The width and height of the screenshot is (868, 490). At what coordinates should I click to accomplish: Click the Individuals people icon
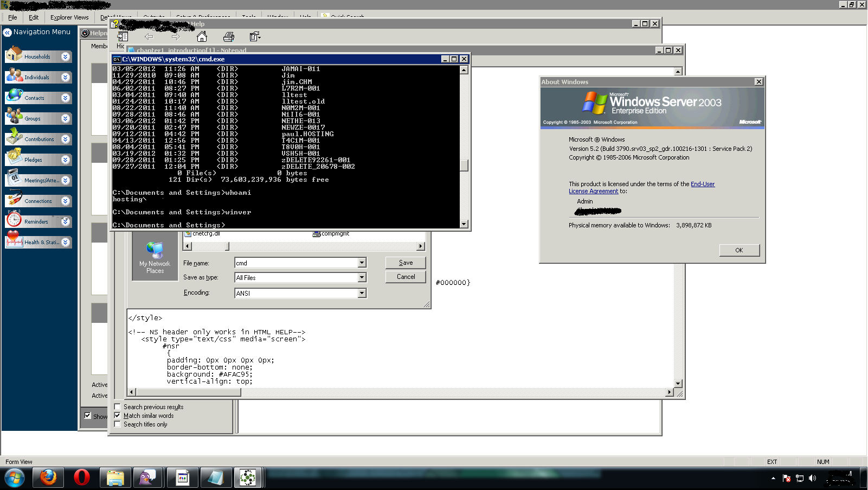[14, 75]
